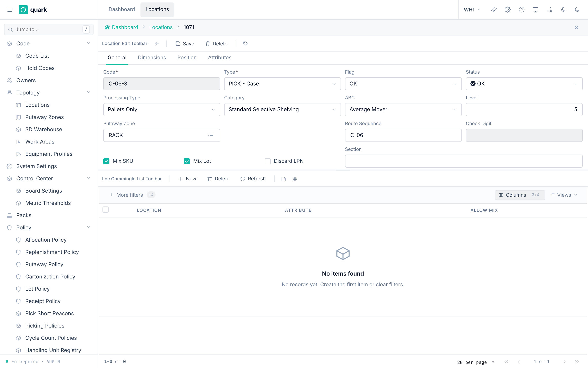Open the ABC dropdown Average Mover
Screen dimensions: 588x368
pos(403,110)
